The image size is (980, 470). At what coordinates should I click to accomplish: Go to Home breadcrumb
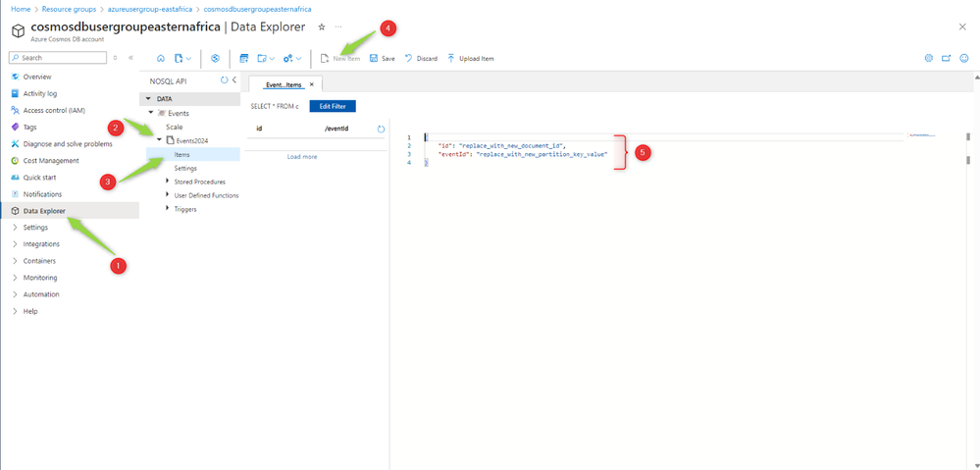[x=21, y=10]
